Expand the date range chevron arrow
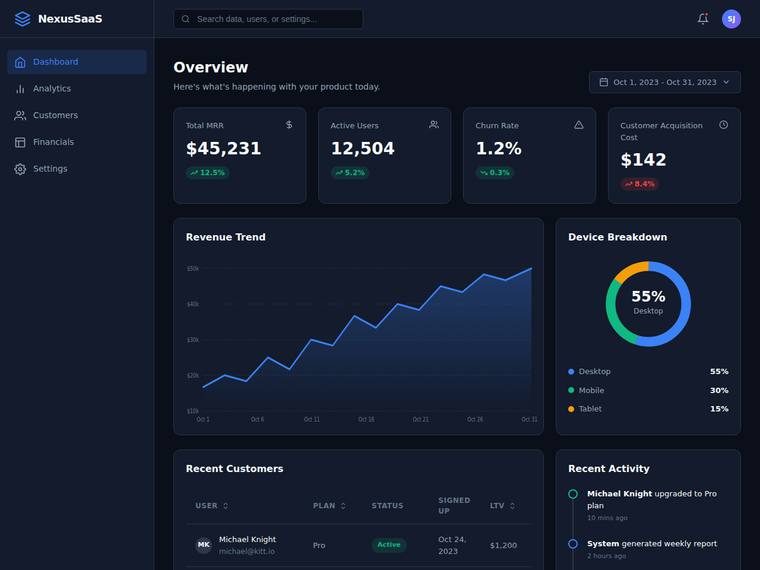The image size is (760, 570). click(726, 82)
